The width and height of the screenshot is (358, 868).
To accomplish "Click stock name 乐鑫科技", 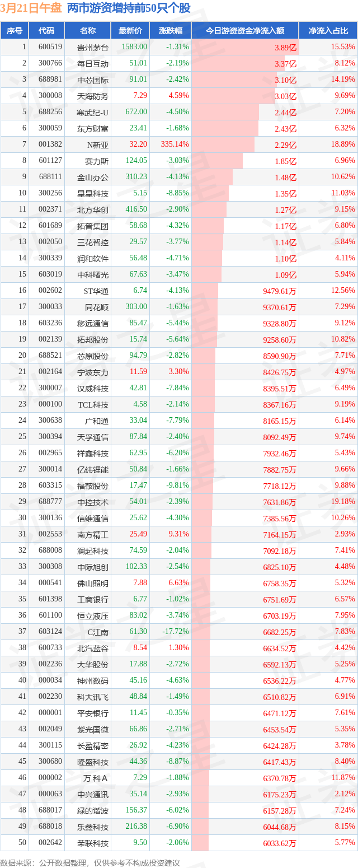I will pyautogui.click(x=93, y=827).
